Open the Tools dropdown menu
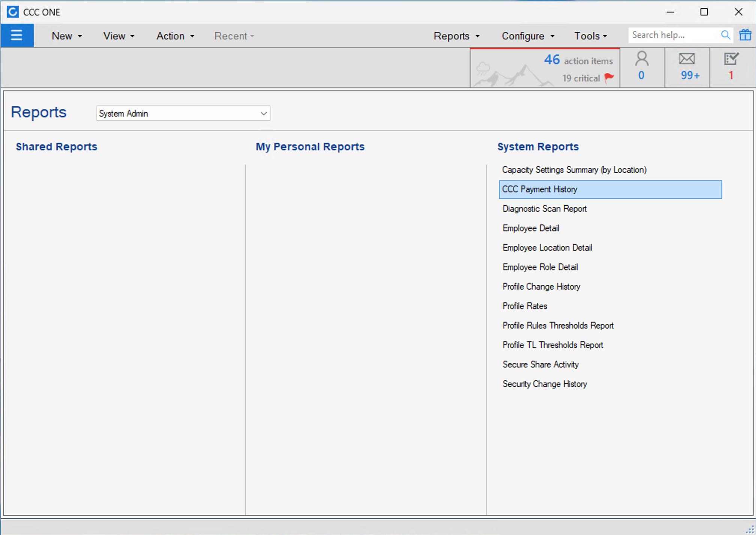The width and height of the screenshot is (756, 535). click(591, 36)
